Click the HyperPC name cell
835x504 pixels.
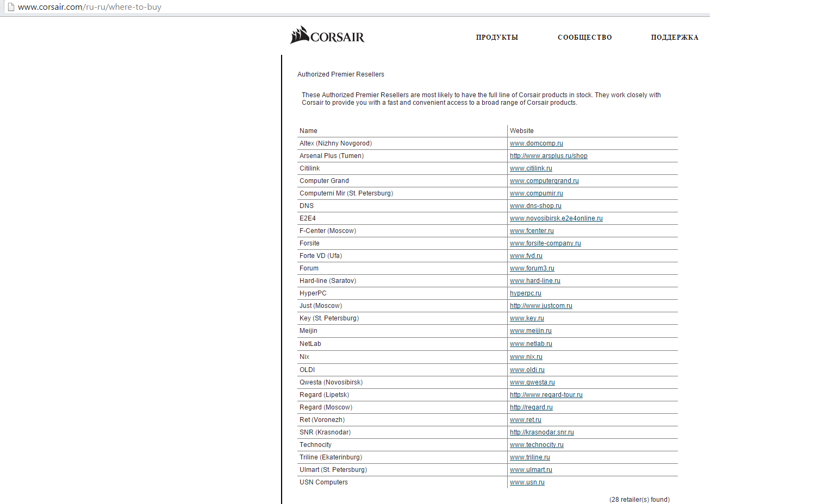point(402,293)
